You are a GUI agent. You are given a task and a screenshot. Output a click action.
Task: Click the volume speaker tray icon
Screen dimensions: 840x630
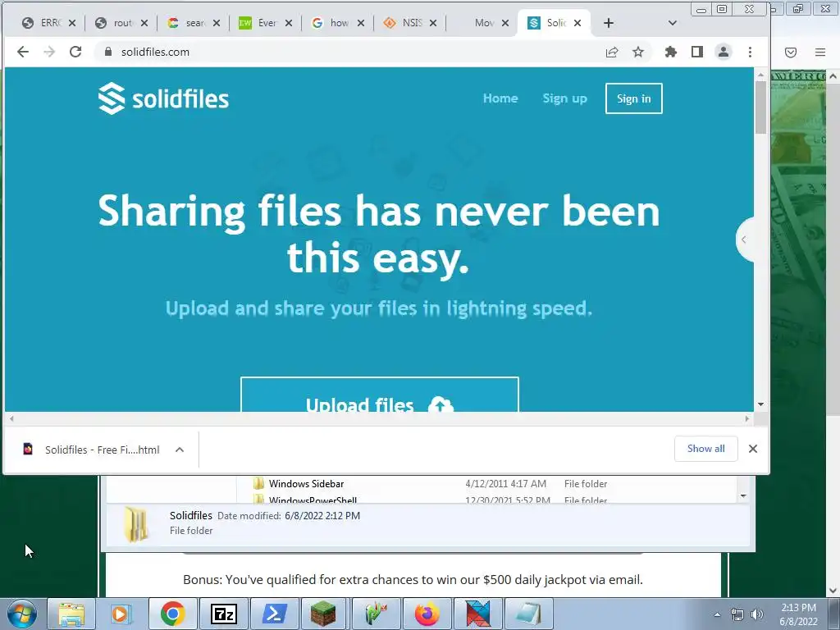coord(757,614)
